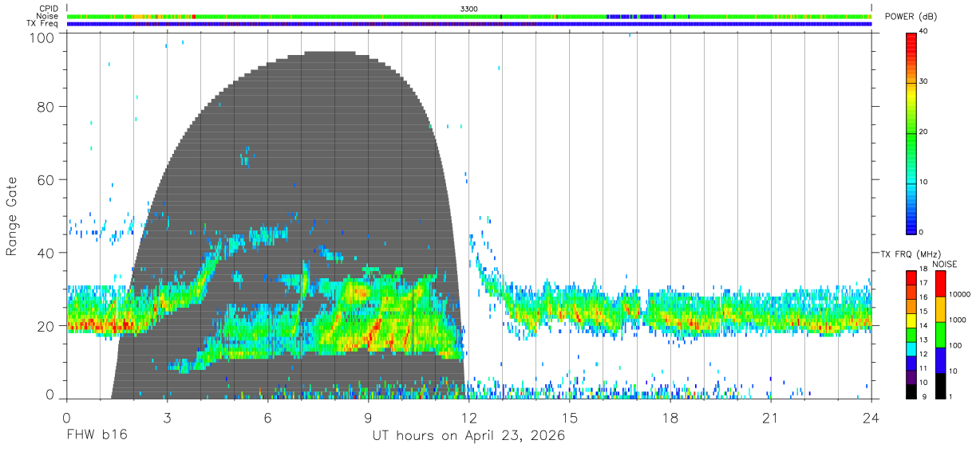Click the 20 tick on POWER scale
This screenshot has height=452, width=980.
[924, 132]
